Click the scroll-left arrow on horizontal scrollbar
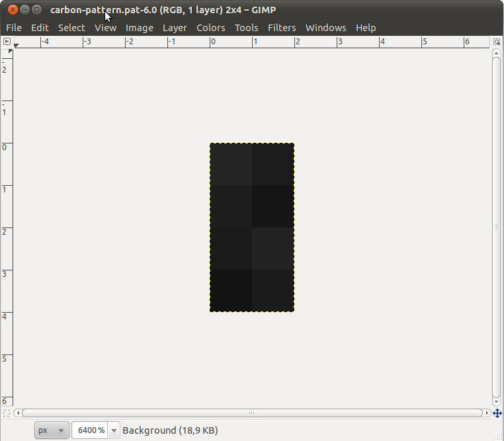 tap(18, 413)
